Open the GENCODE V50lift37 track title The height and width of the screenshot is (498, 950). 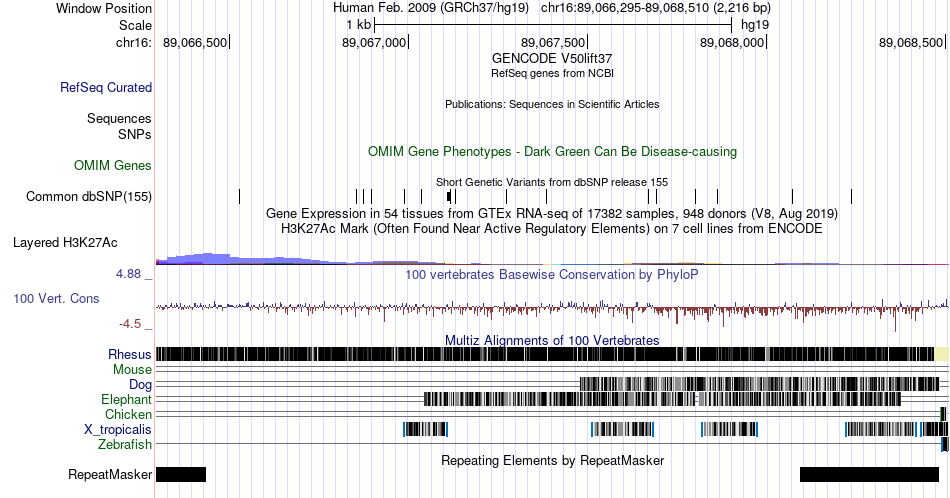coord(552,59)
